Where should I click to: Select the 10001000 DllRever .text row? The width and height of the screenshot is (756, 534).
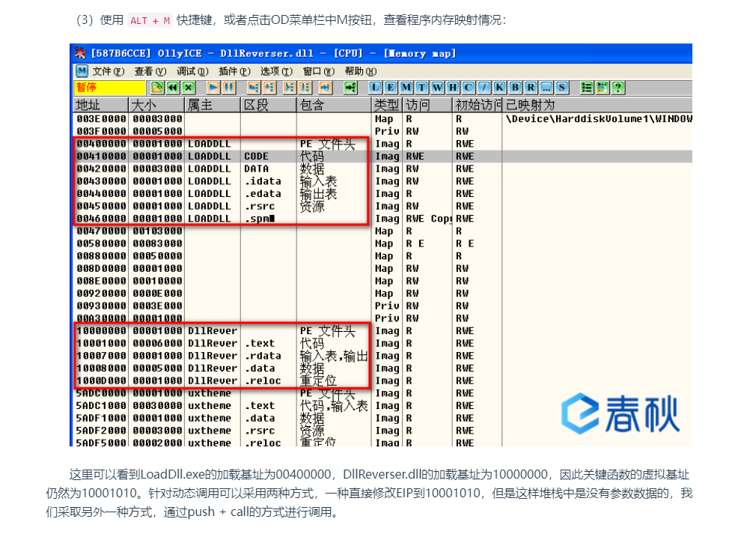pos(225,344)
